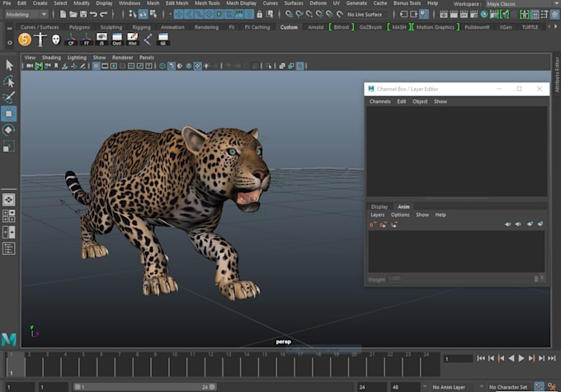Activate the Scale tool in toolbox
Image resolution: width=561 pixels, height=392 pixels.
click(9, 146)
